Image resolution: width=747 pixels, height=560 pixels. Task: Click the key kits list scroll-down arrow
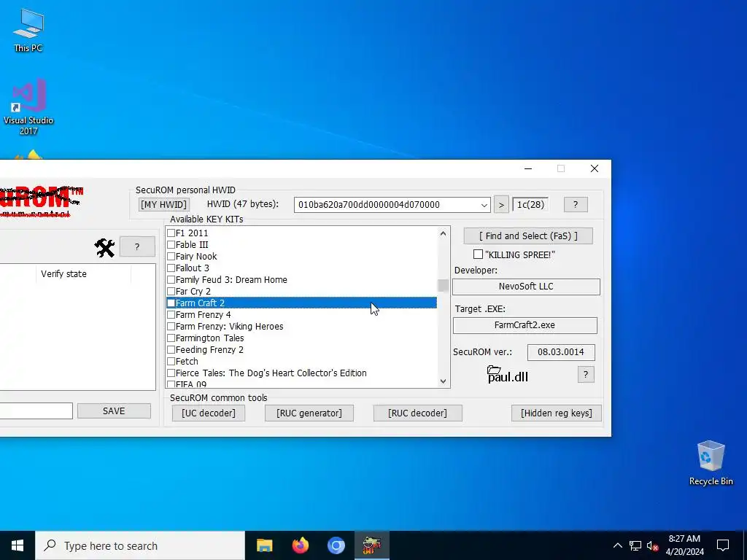tap(443, 381)
